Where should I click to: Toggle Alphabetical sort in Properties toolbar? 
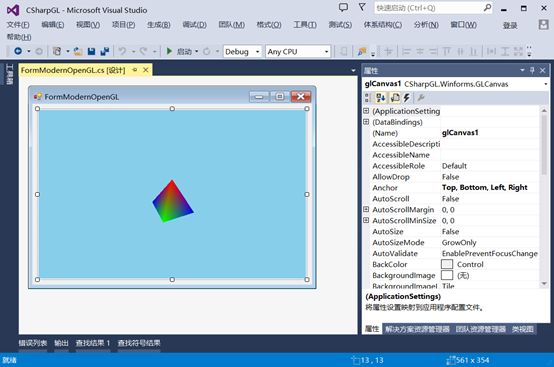click(381, 97)
